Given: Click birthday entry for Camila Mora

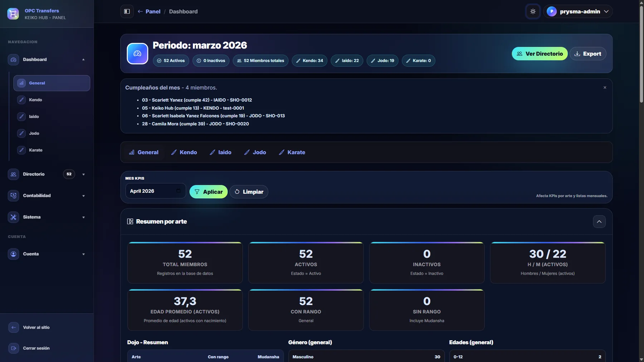Looking at the screenshot, I should (195, 124).
